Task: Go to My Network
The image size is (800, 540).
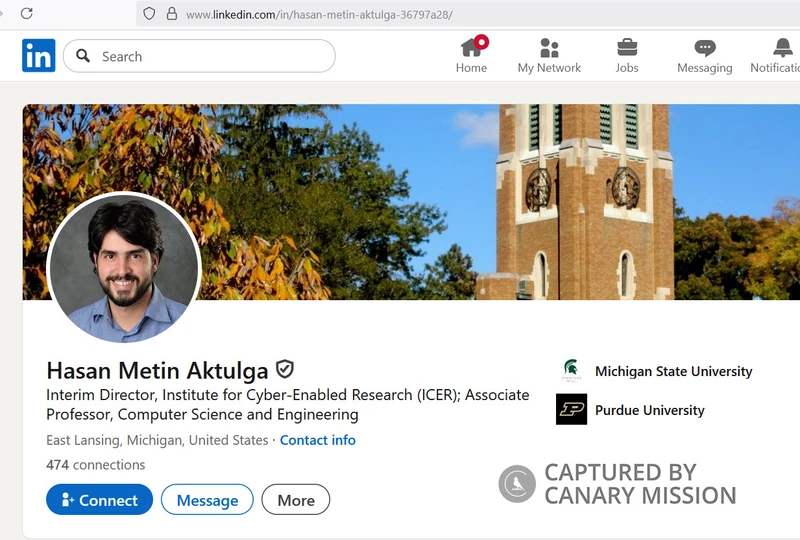Action: tap(549, 48)
